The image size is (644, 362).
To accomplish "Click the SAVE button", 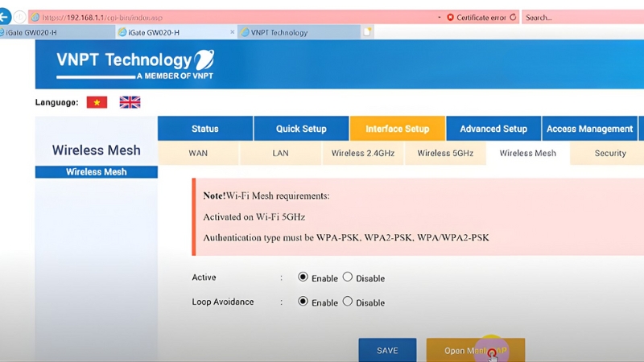I will 387,350.
